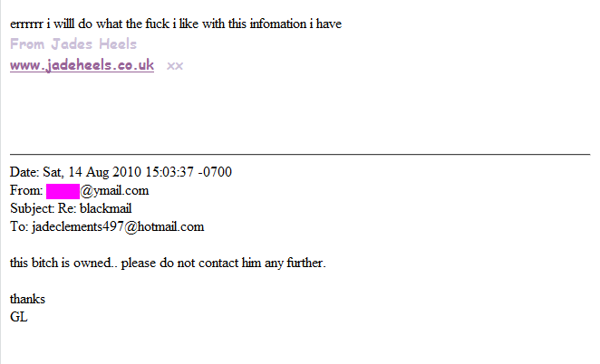The image size is (600, 364).
Task: Click the 'To:' label in header
Action: pyautogui.click(x=19, y=226)
